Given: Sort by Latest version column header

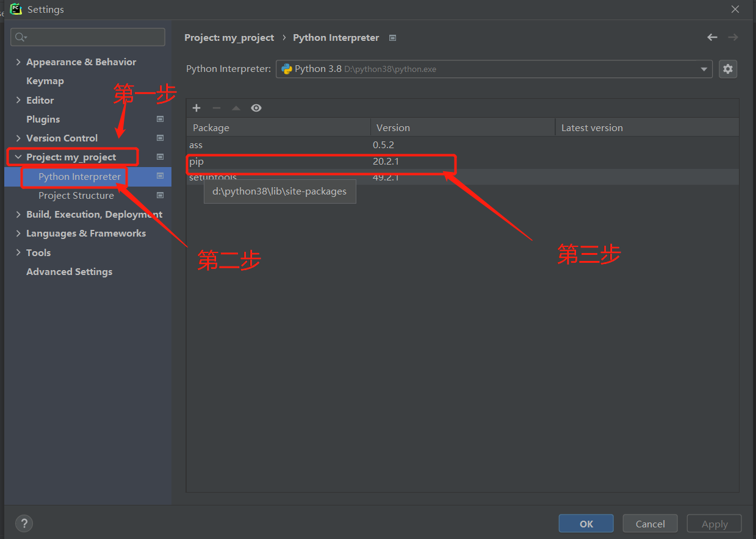Looking at the screenshot, I should [647, 127].
